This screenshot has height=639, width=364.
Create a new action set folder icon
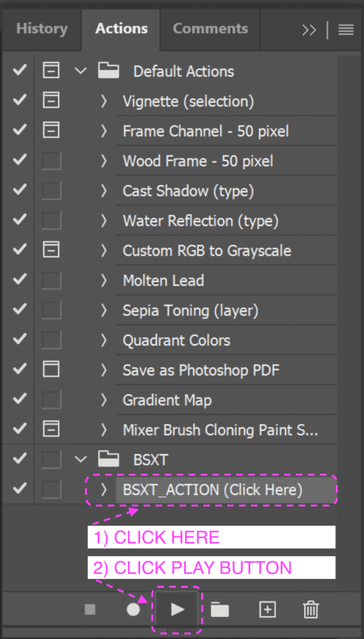coord(220,610)
